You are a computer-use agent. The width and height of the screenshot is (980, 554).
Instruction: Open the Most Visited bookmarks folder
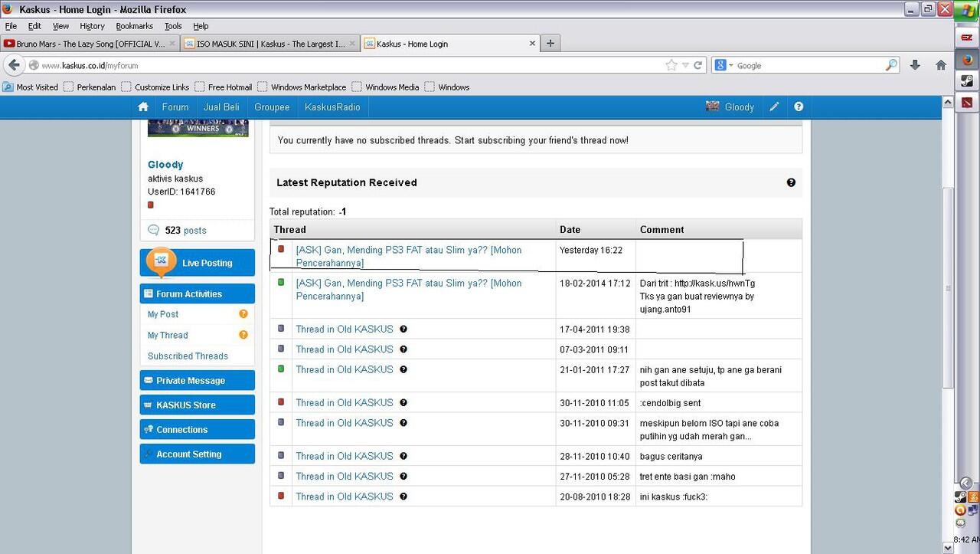31,87
